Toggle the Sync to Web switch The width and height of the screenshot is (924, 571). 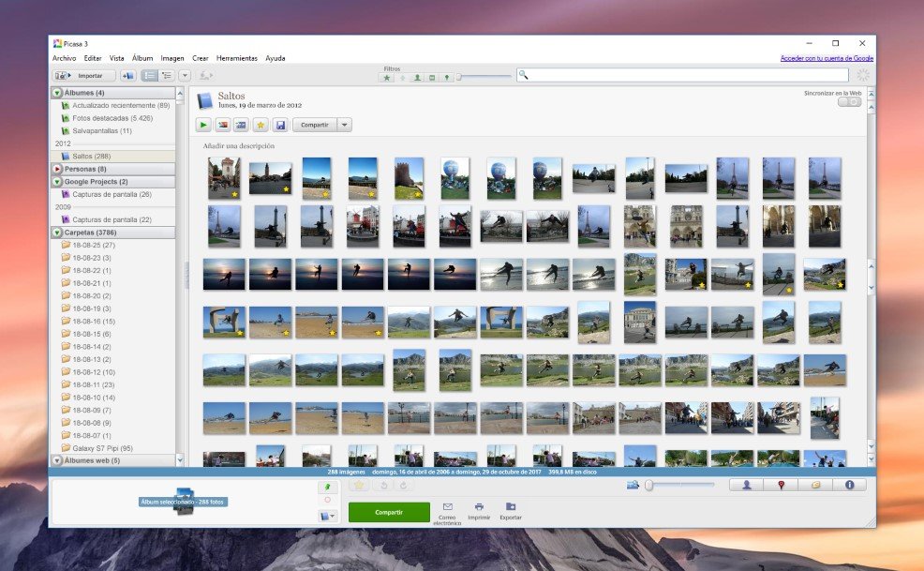coord(849,101)
